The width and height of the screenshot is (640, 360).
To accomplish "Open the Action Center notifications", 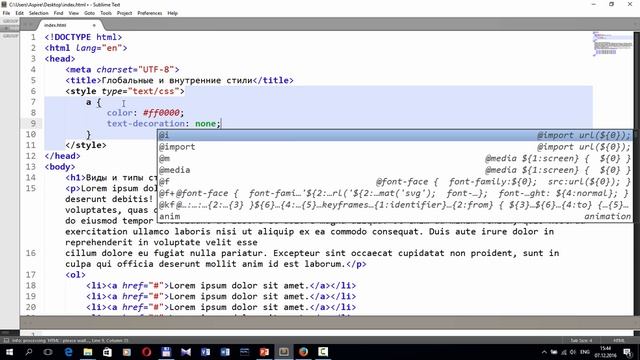I will pyautogui.click(x=628, y=352).
